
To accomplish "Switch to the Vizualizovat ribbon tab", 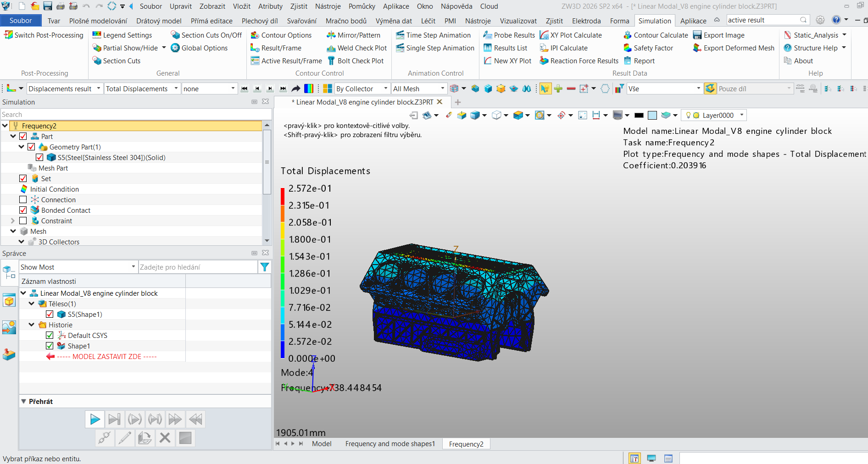I will tap(518, 21).
